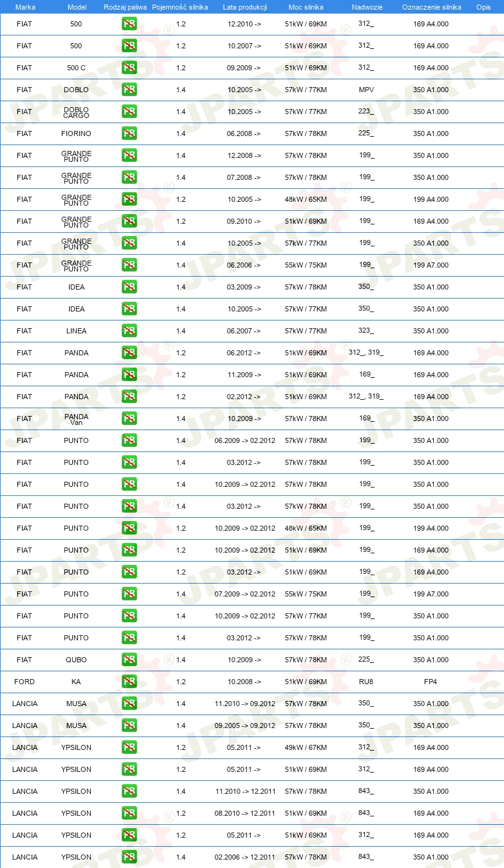This screenshot has width=504, height=868.
Task: Select the fuel icon in the QUBO row
Action: (129, 660)
